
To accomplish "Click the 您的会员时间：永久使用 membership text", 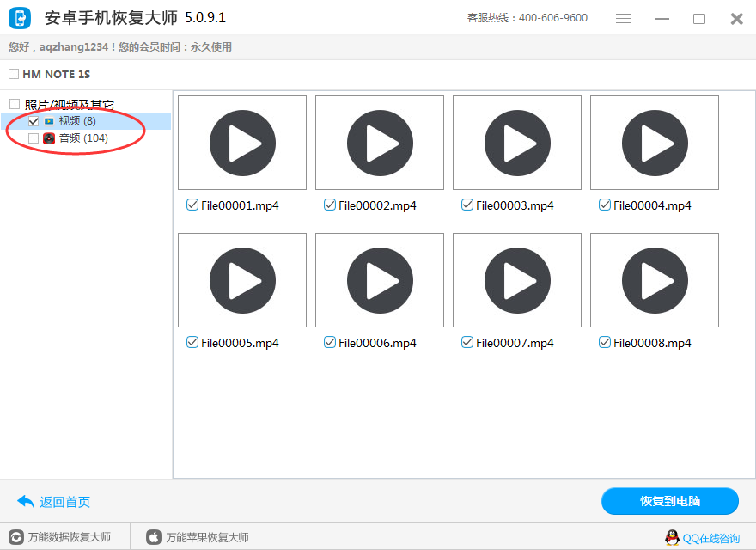I will pyautogui.click(x=175, y=46).
